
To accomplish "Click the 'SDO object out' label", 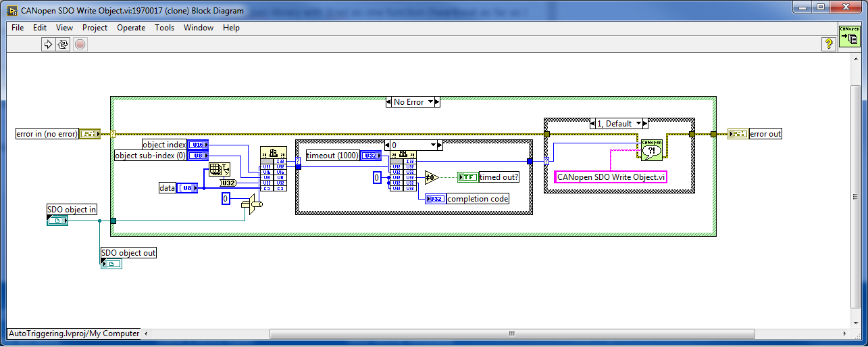I will coord(128,253).
